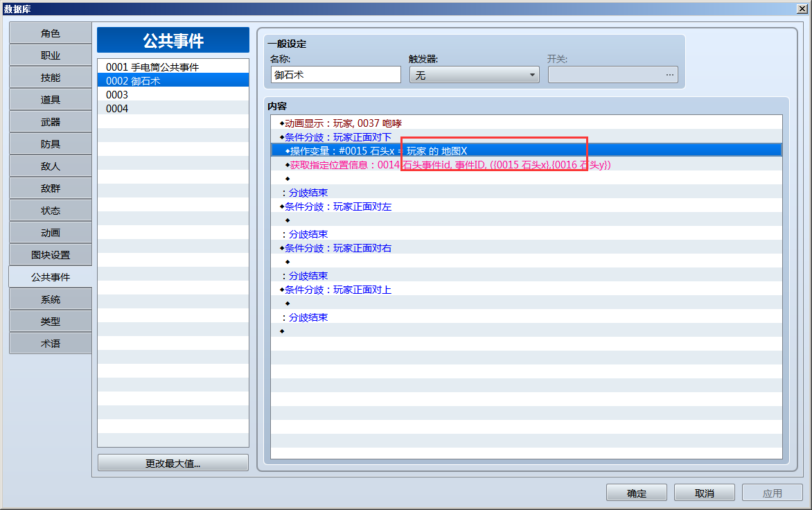Open the 武器 tab
812x510 pixels.
51,122
